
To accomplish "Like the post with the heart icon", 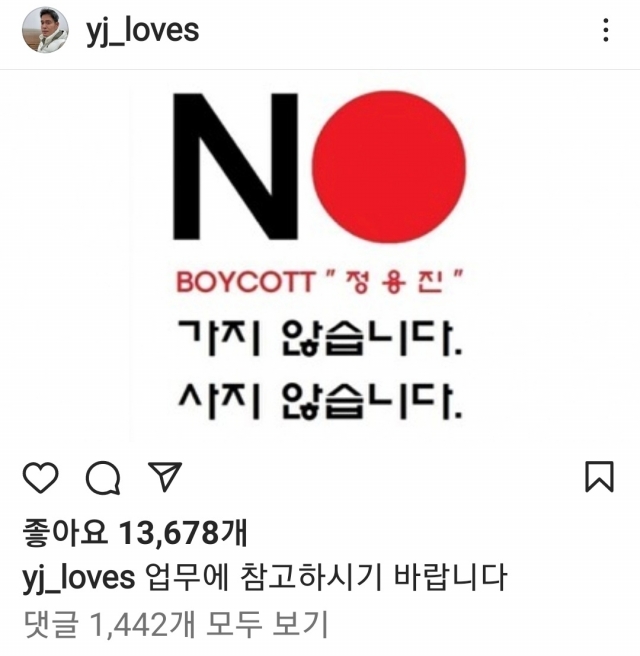I will tap(40, 477).
